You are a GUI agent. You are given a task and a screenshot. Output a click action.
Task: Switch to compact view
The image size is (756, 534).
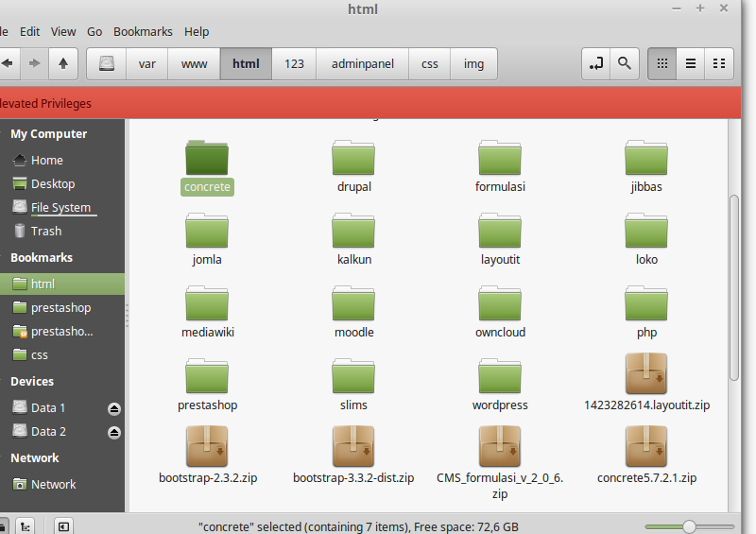click(x=719, y=63)
